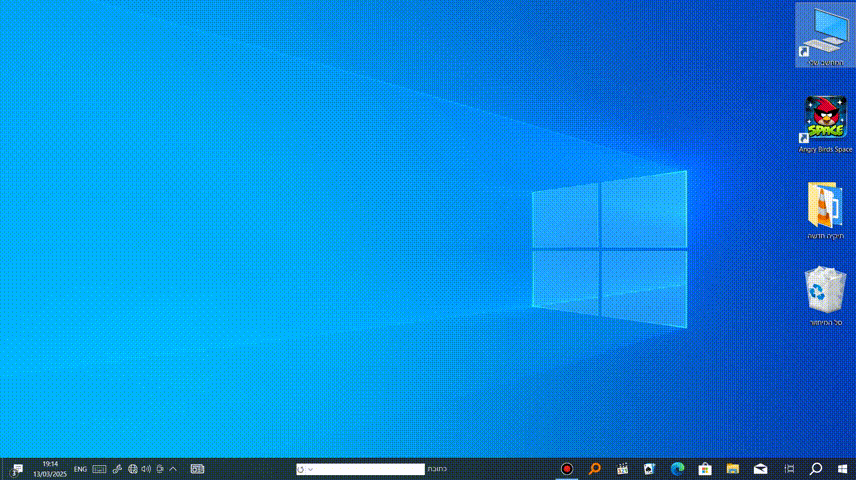Click the Hebrew address toolbar label
The width and height of the screenshot is (856, 480).
tap(437, 469)
